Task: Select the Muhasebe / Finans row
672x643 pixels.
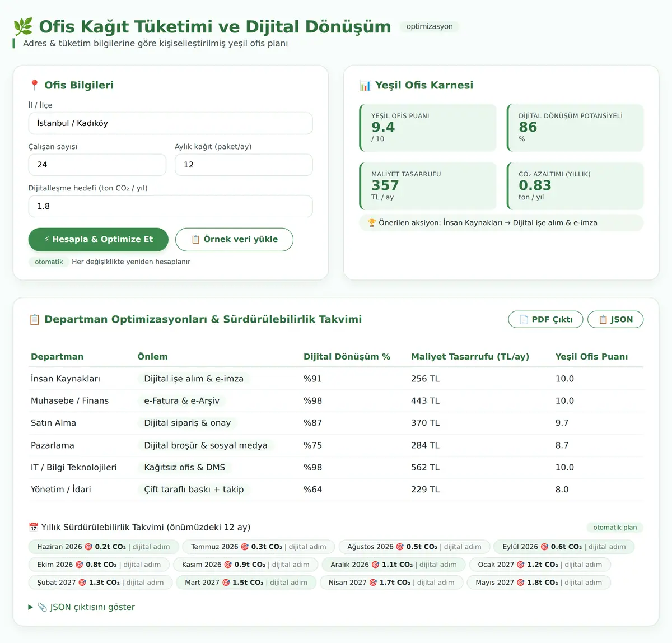Action: coord(336,400)
